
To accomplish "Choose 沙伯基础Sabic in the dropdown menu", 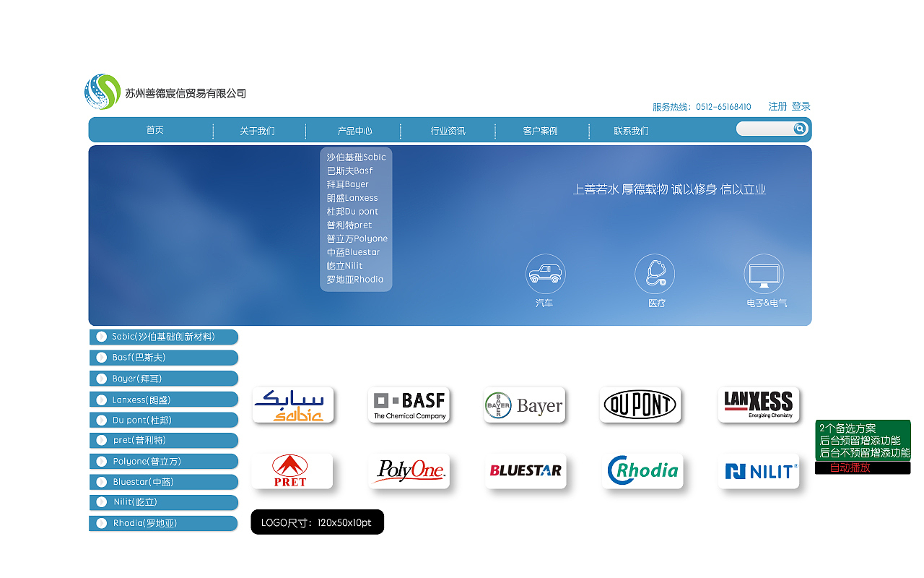I will point(356,157).
